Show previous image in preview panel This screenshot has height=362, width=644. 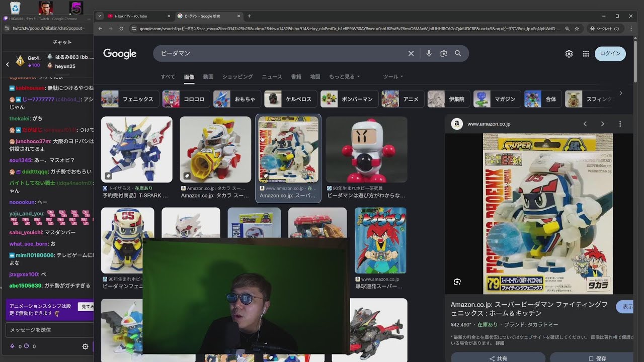(585, 124)
